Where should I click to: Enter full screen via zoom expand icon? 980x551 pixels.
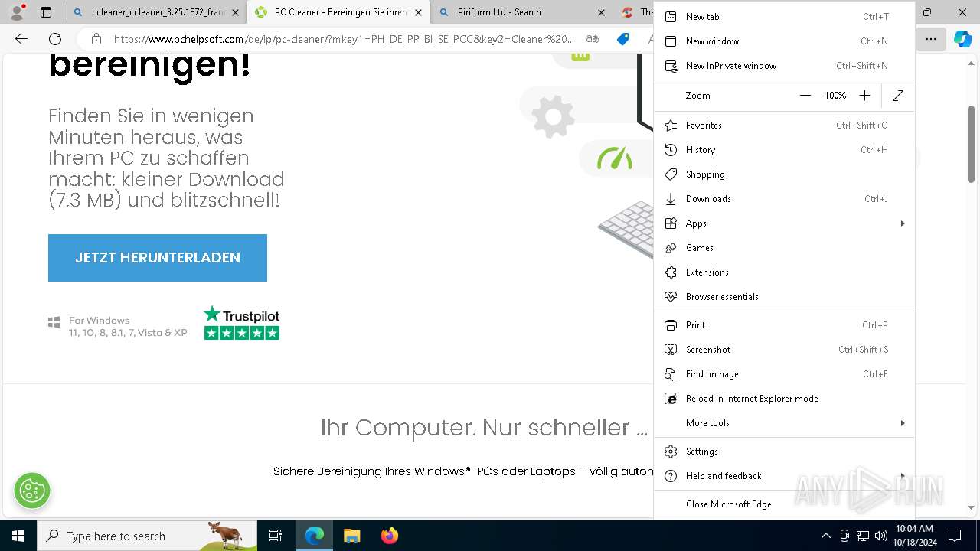[x=898, y=96]
